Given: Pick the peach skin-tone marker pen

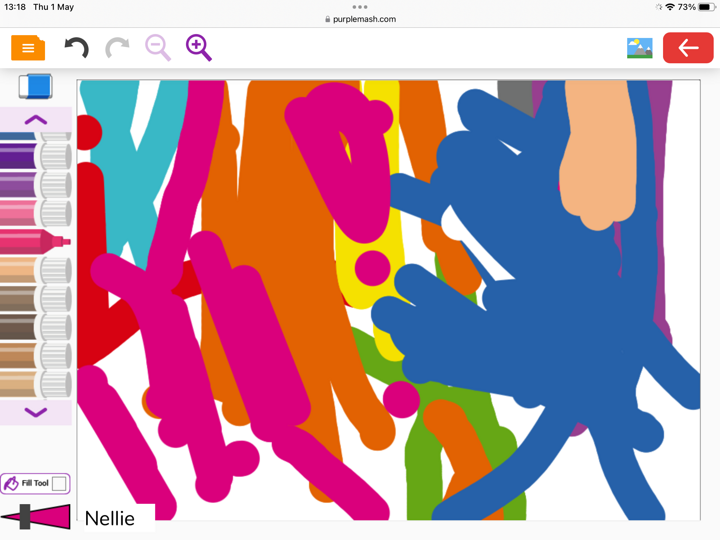Looking at the screenshot, I should (x=36, y=270).
